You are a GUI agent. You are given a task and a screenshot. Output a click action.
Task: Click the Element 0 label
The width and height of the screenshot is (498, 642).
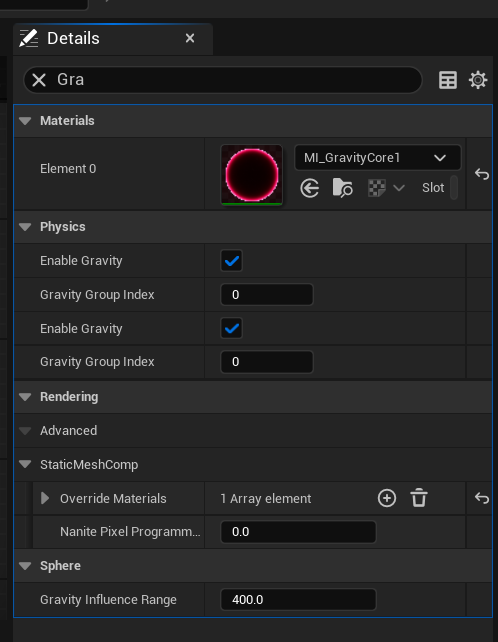click(x=68, y=169)
